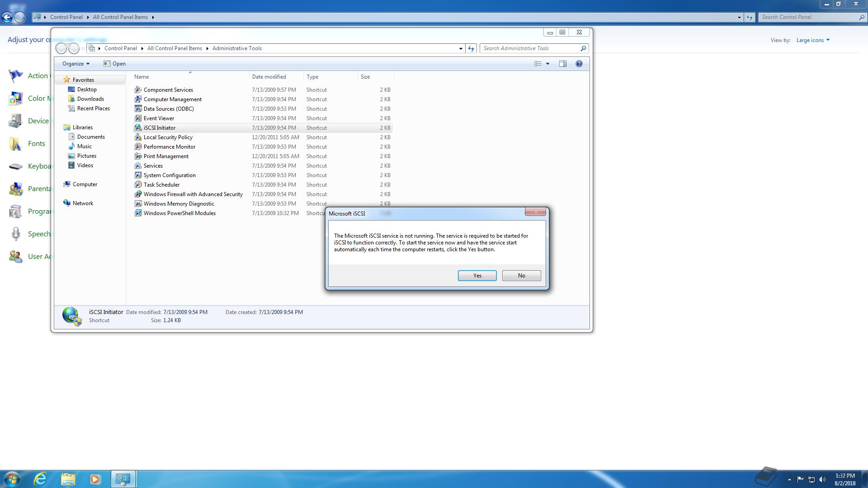Screen dimensions: 868x488
Task: Show hidden tray icons arrow
Action: [789, 479]
